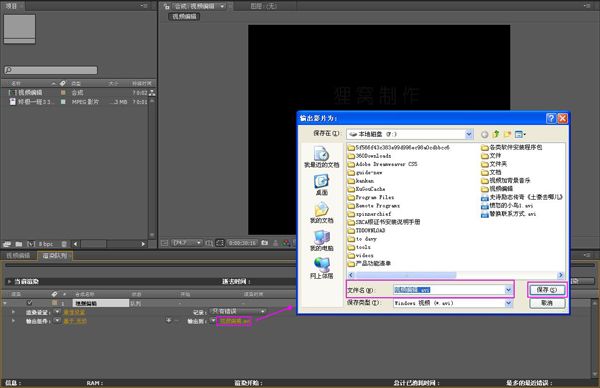Click the label tag column icon in project header
This screenshot has height=388, width=600.
63,83
